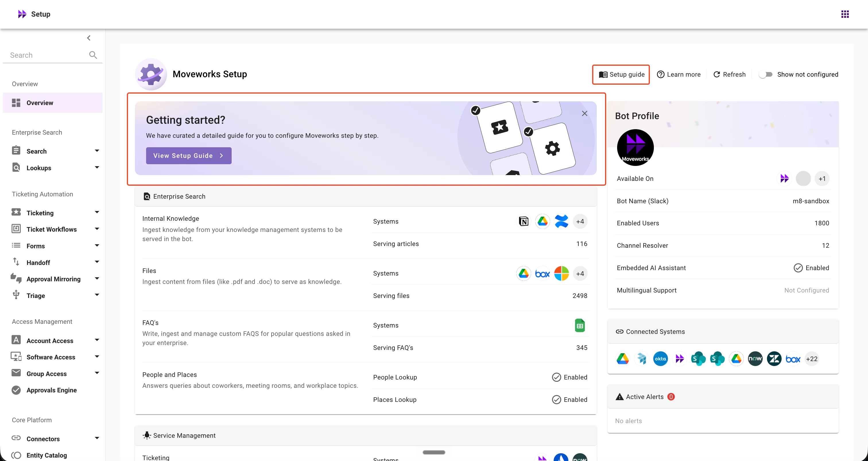Click the Channel Resolver value 12
Image resolution: width=868 pixels, height=461 pixels.
point(825,245)
